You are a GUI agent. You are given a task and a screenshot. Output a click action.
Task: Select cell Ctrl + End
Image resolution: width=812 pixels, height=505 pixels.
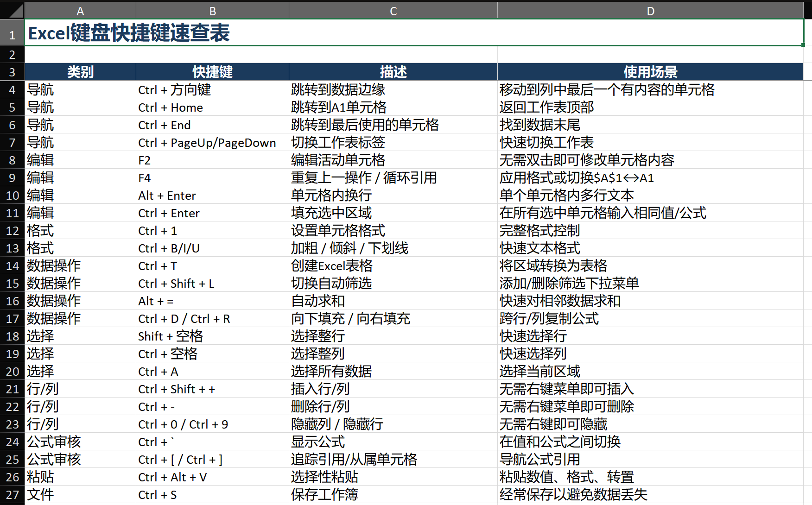tap(212, 125)
